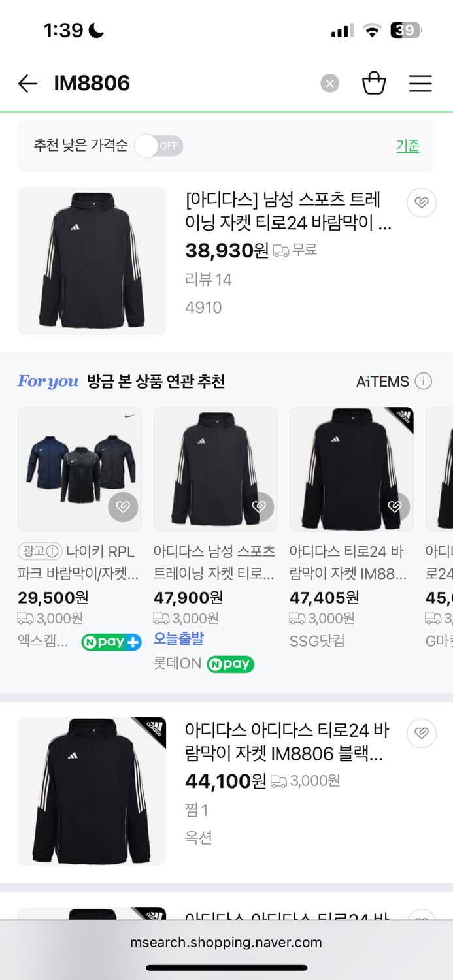Clear the IM8806 search text

pyautogui.click(x=329, y=84)
